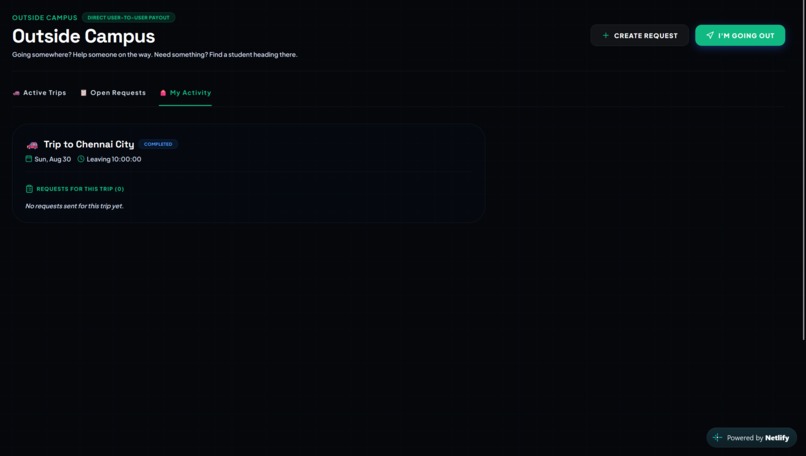Click the Outside Campus page heading
Image resolution: width=806 pixels, height=456 pixels.
tap(83, 37)
